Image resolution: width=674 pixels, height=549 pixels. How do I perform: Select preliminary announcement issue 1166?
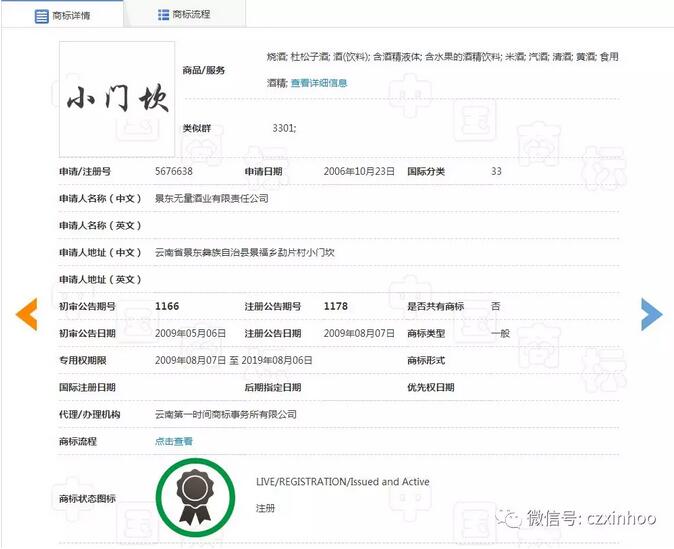click(167, 306)
